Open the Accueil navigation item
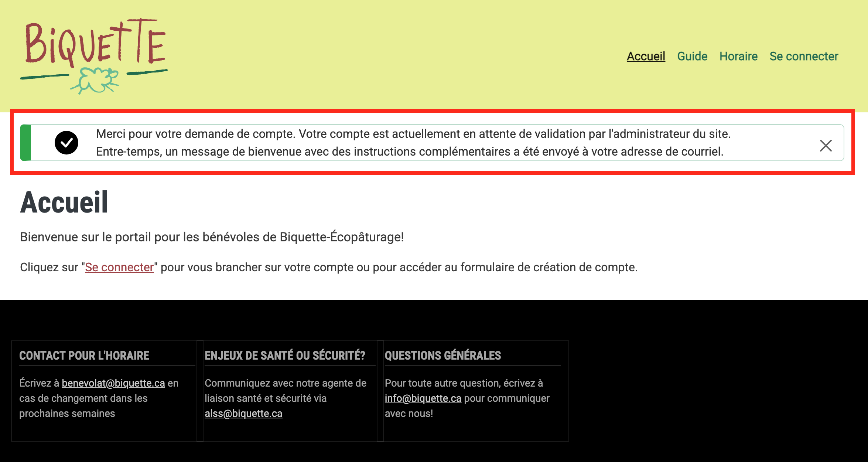 pyautogui.click(x=646, y=56)
